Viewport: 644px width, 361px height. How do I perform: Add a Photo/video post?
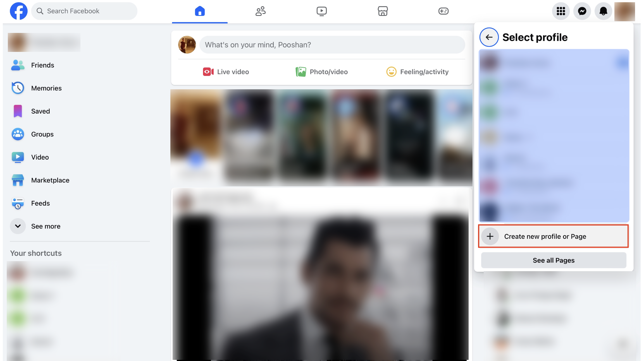[x=321, y=72]
